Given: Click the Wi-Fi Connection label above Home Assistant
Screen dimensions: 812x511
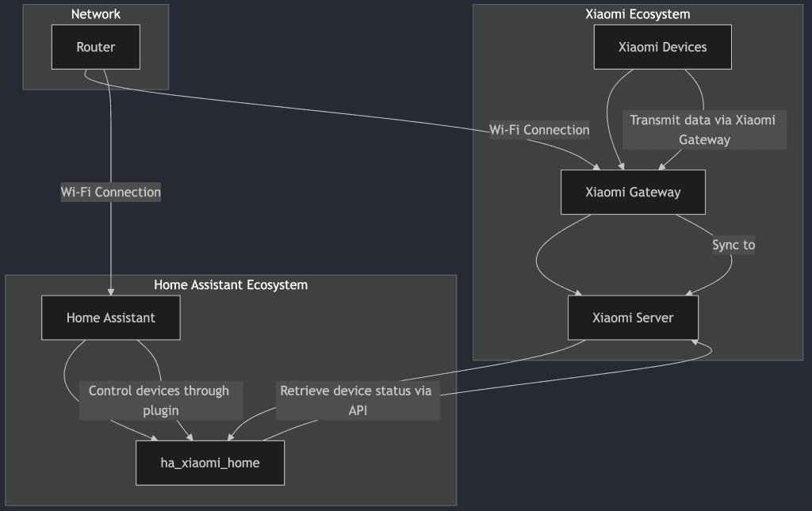Looking at the screenshot, I should coord(111,192).
